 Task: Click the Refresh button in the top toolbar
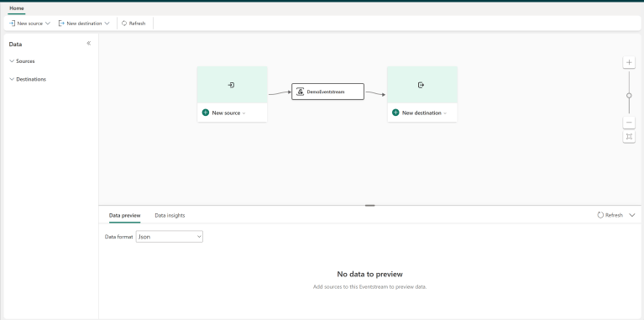pos(134,24)
